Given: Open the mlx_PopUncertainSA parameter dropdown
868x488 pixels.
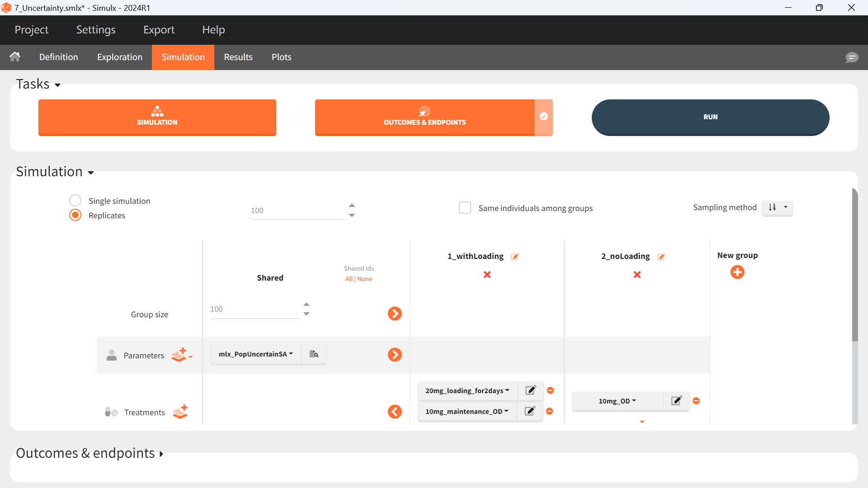Looking at the screenshot, I should (x=256, y=354).
